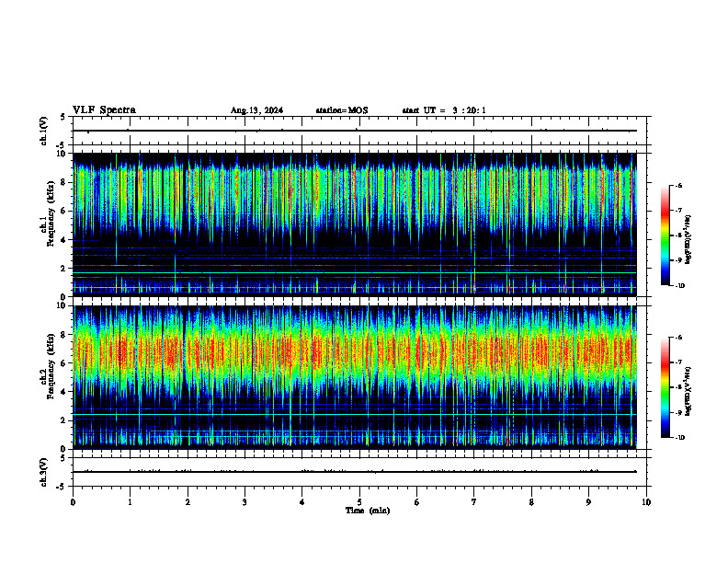Click the "VLF Spectra" plot title

pos(104,110)
